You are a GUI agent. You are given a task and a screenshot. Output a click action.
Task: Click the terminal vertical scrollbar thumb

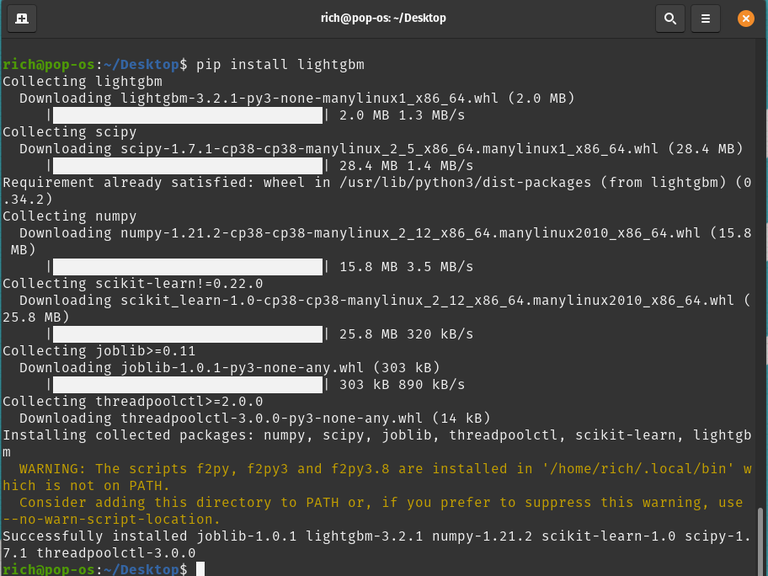tap(760, 541)
